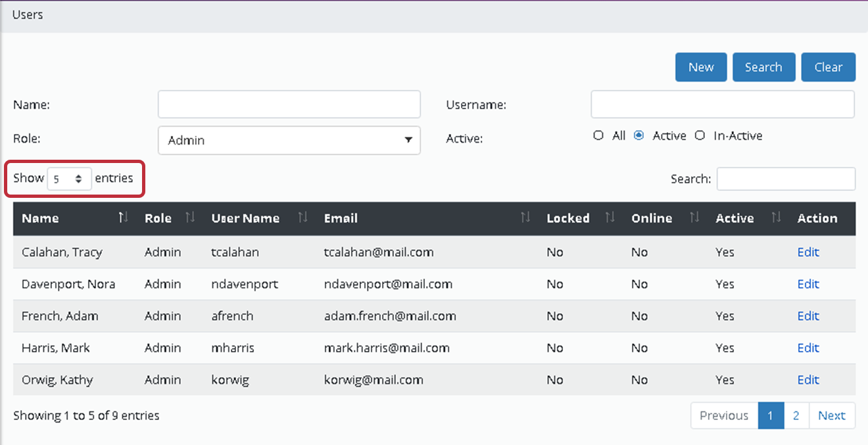This screenshot has width=868, height=445.
Task: Select the All radio button
Action: (x=598, y=135)
